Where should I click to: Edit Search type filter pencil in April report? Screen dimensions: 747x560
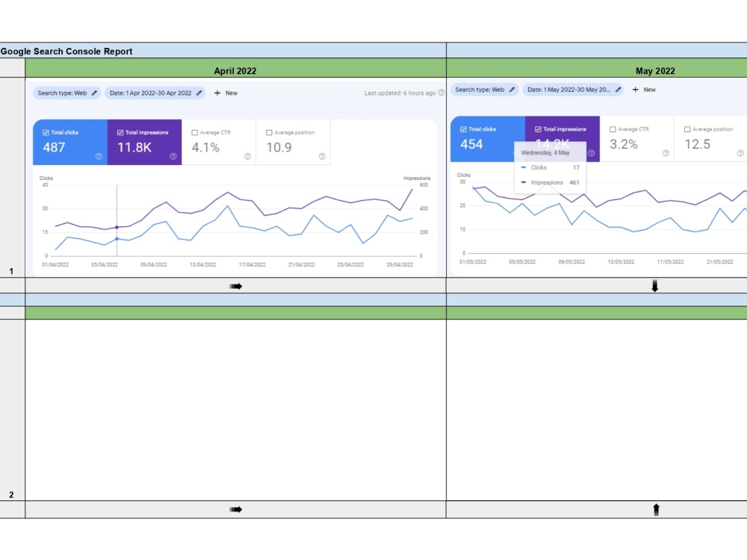[x=94, y=93]
